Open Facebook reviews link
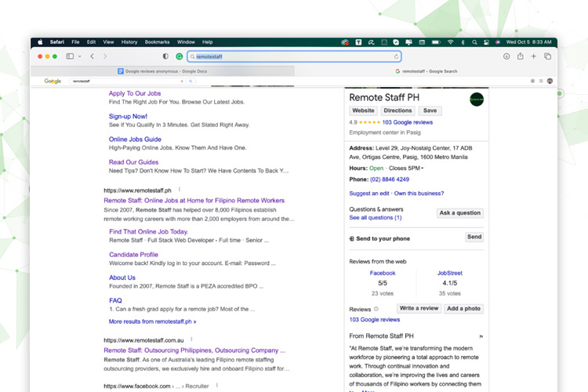 pos(383,273)
